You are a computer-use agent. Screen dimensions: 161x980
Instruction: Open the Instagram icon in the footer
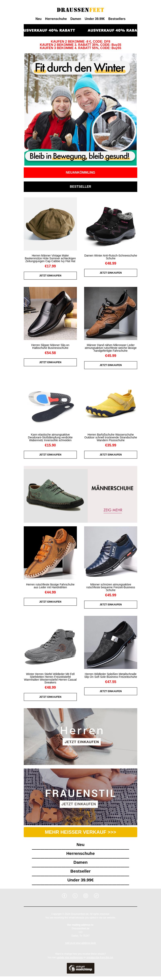click(86, 895)
